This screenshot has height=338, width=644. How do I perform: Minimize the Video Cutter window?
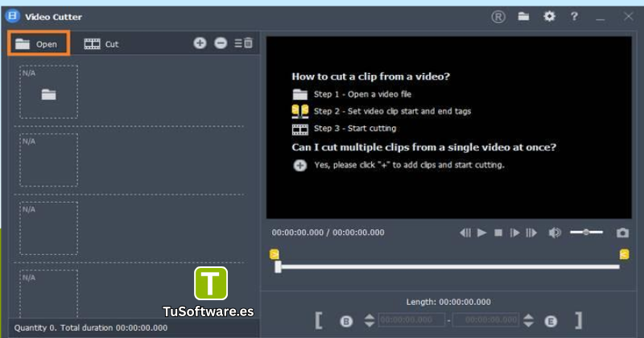(x=601, y=19)
